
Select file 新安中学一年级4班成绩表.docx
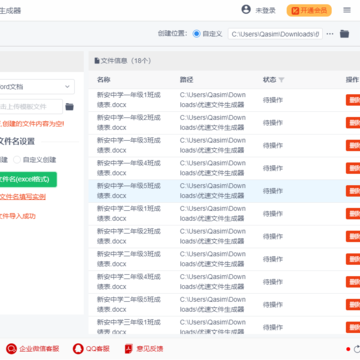[x=129, y=168]
